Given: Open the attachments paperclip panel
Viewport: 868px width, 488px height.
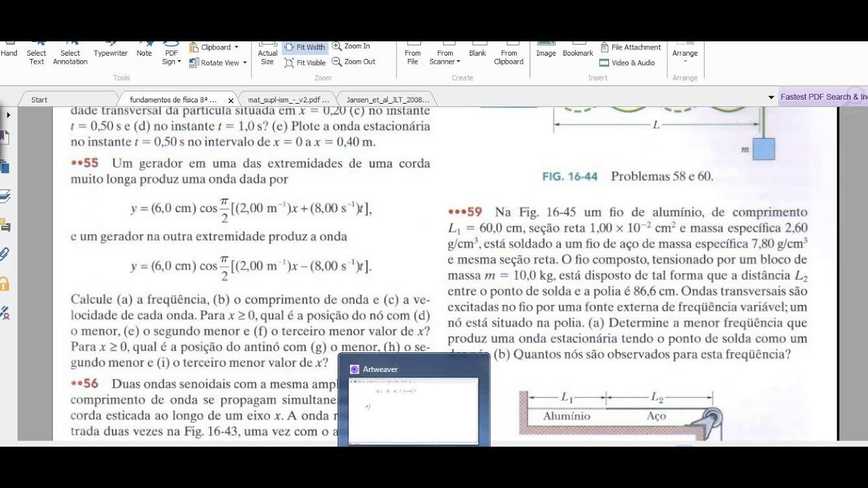Looking at the screenshot, I should coord(5,254).
